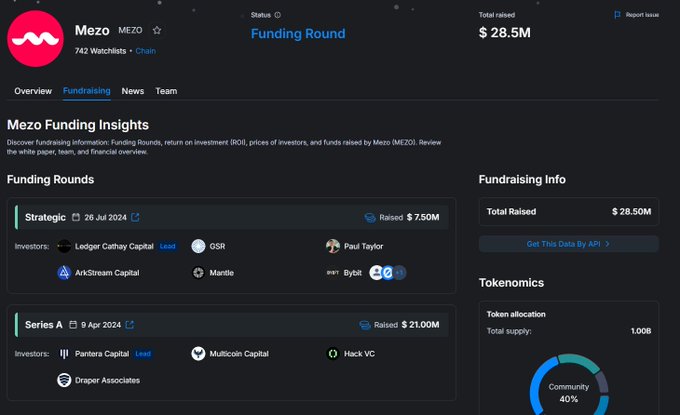Click the Report issue flag icon
This screenshot has width=680, height=415.
[x=617, y=15]
